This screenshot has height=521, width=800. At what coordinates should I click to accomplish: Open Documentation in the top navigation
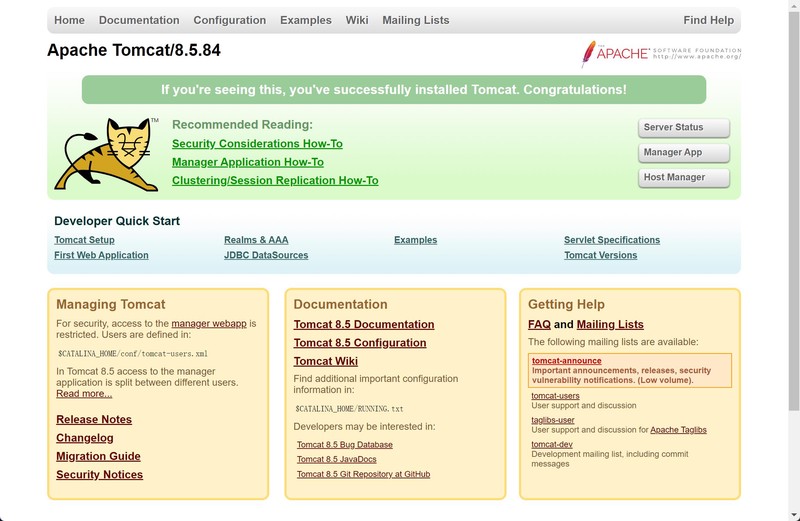(x=139, y=20)
